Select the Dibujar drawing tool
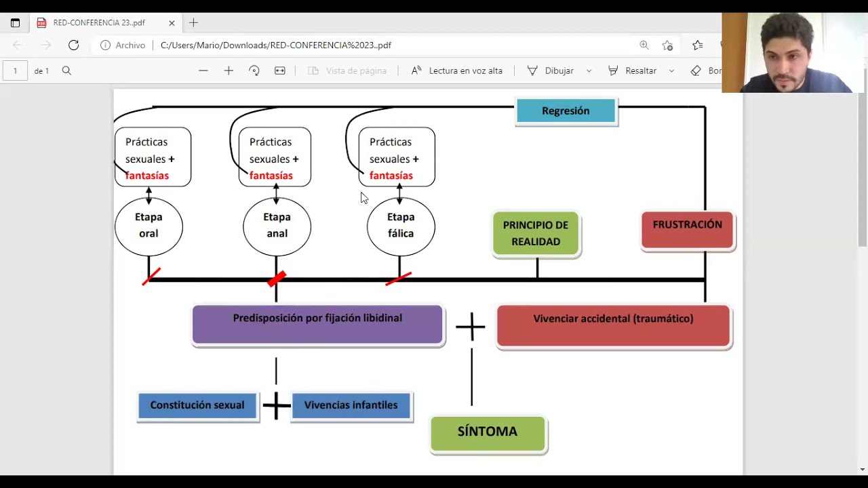Viewport: 868px width, 488px height. pyautogui.click(x=551, y=70)
